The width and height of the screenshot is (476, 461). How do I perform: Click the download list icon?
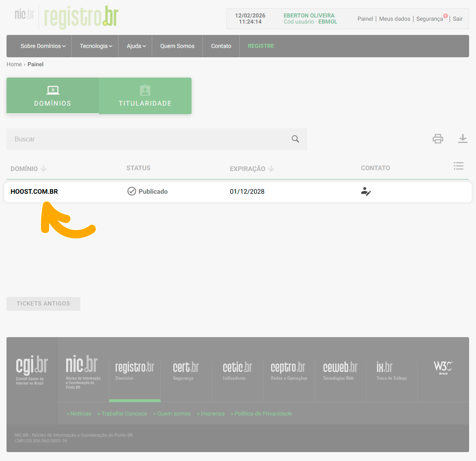pos(463,139)
